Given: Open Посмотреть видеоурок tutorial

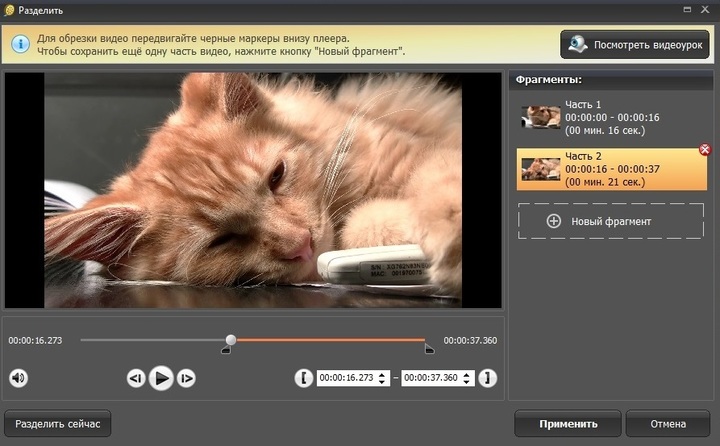Looking at the screenshot, I should pyautogui.click(x=635, y=45).
